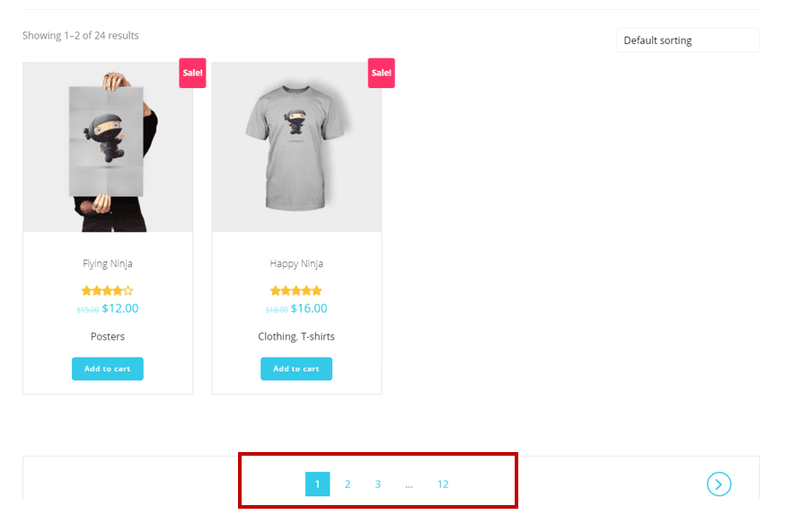Select current page 1 in pagination

coord(317,484)
